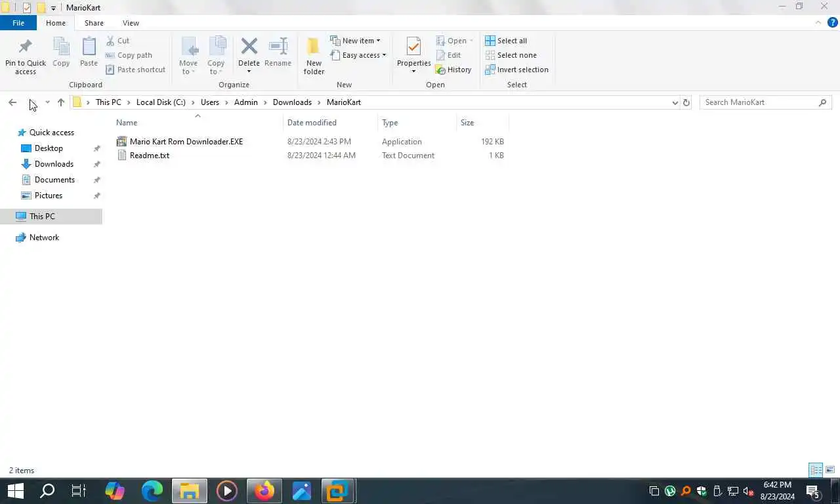840x504 pixels.
Task: Click the Properties checkmark icon
Action: (x=413, y=47)
